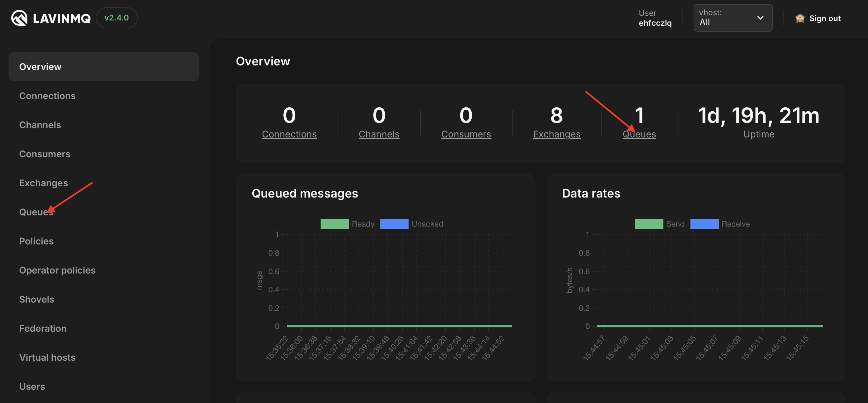
Task: Follow the Exchanges link in overview stats
Action: (x=557, y=134)
